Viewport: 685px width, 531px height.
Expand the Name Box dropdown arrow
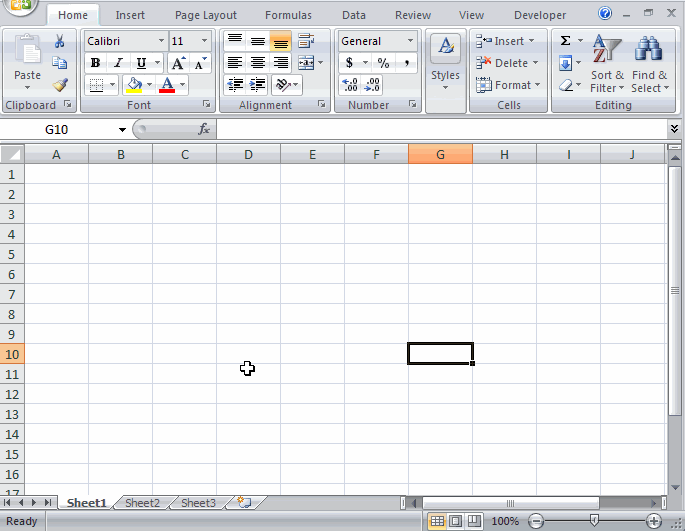tap(122, 129)
